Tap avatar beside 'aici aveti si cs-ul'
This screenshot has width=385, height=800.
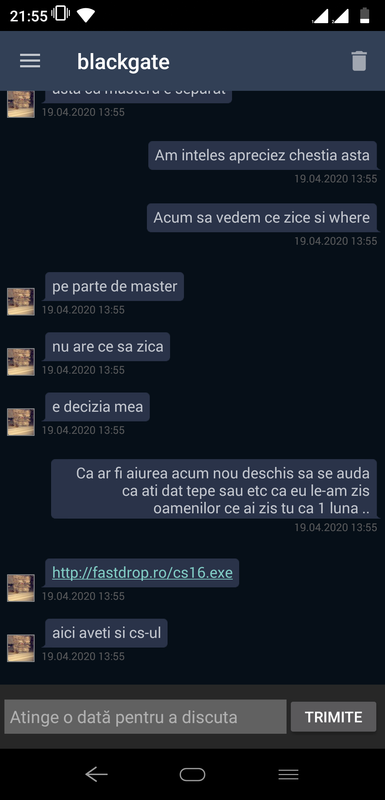(21, 648)
